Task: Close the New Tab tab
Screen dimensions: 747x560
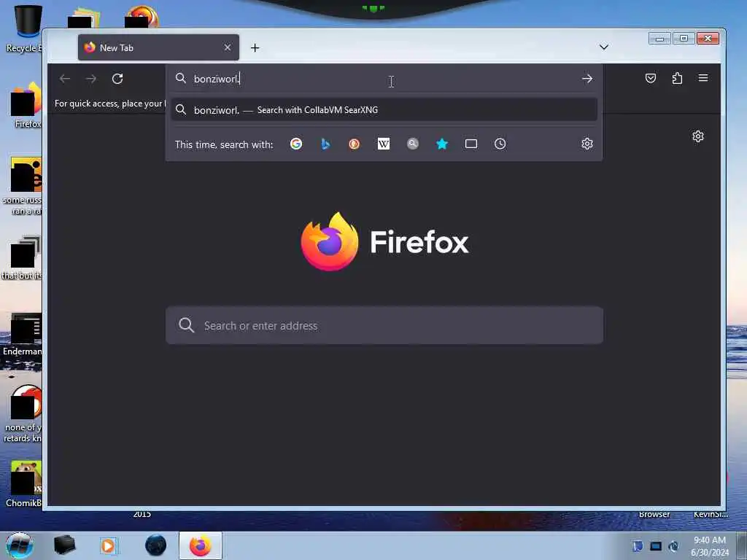Action: tap(228, 47)
